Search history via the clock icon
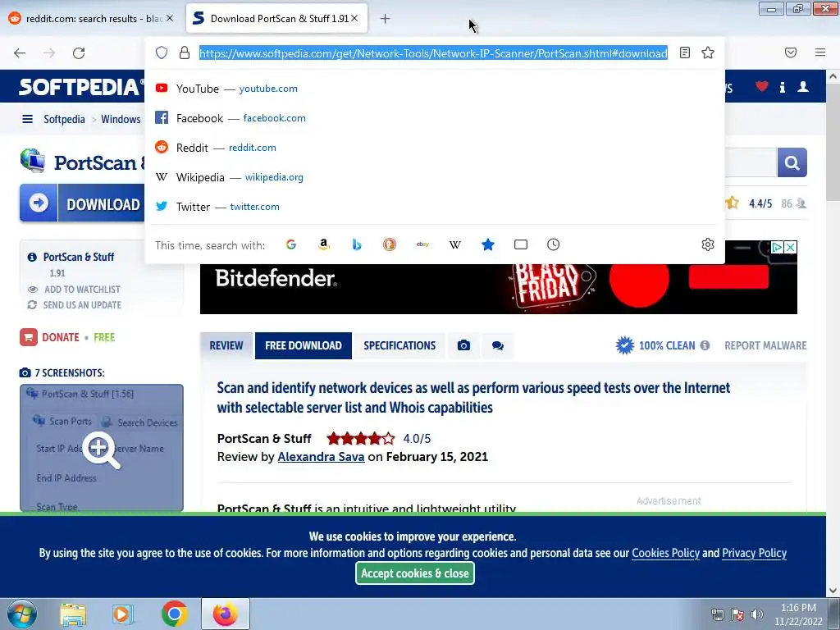840x630 pixels. 554,244
